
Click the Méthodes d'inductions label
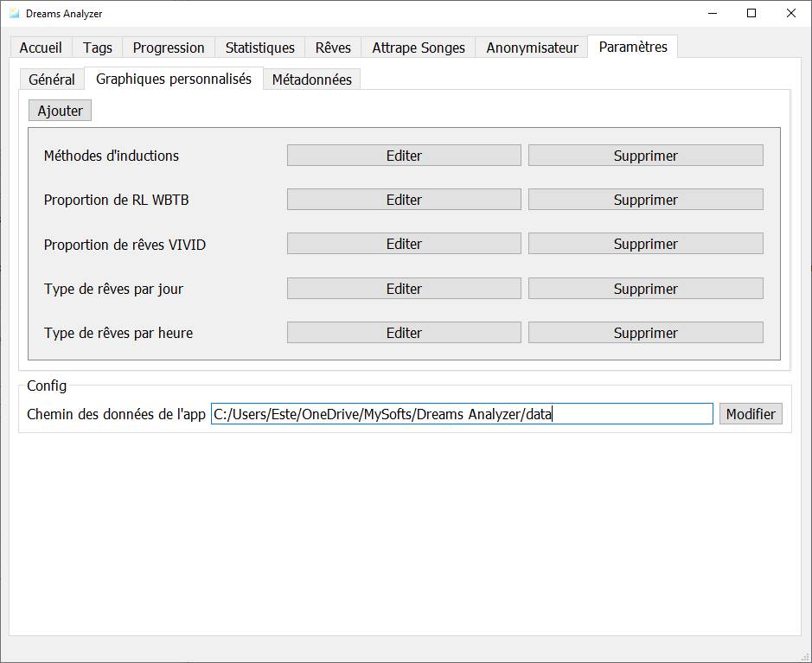click(x=112, y=156)
